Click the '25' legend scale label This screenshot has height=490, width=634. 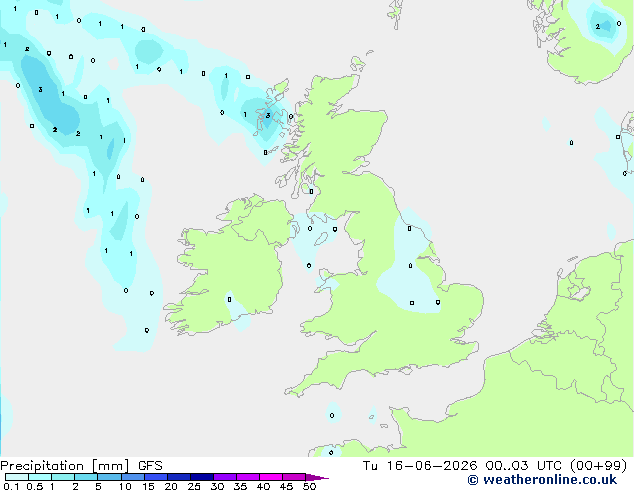(x=194, y=486)
